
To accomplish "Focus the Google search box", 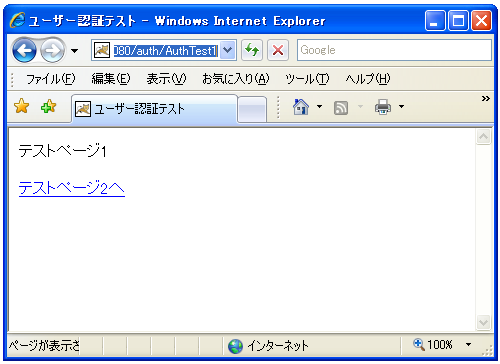I will [x=394, y=50].
